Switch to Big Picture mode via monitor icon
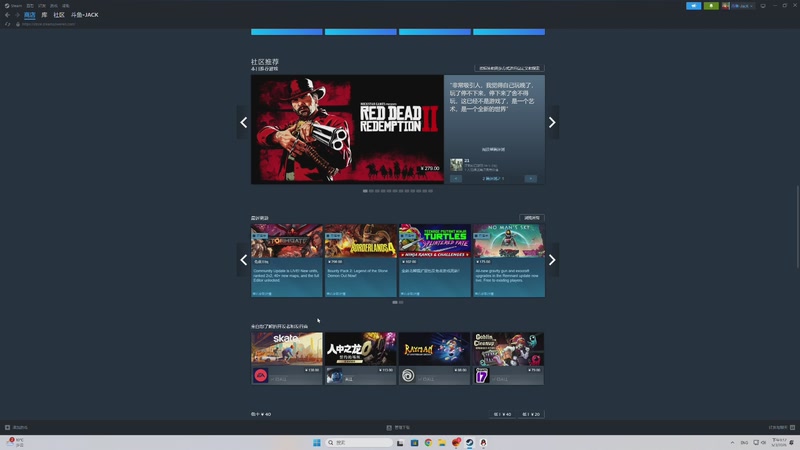Screen dimensions: 800x450 point(763,6)
